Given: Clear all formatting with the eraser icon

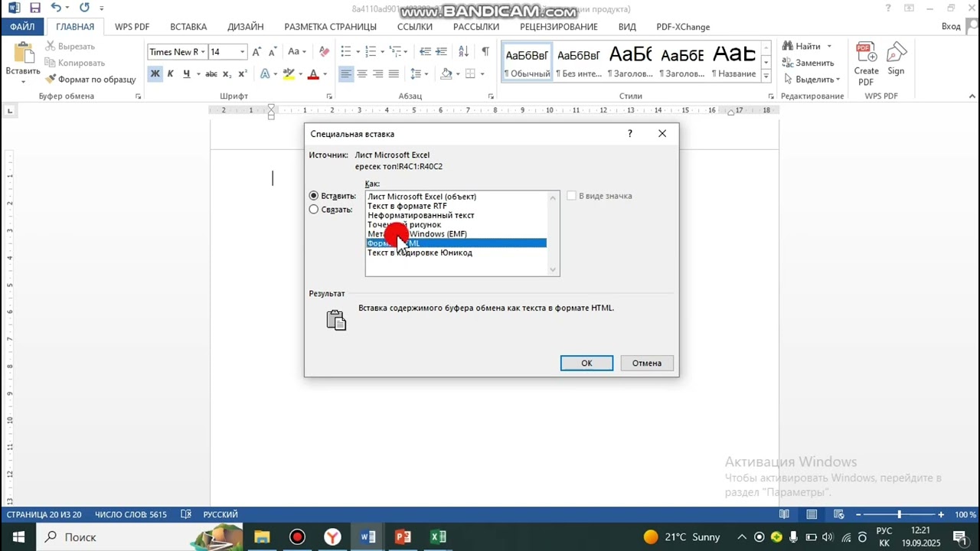Looking at the screenshot, I should click(325, 51).
